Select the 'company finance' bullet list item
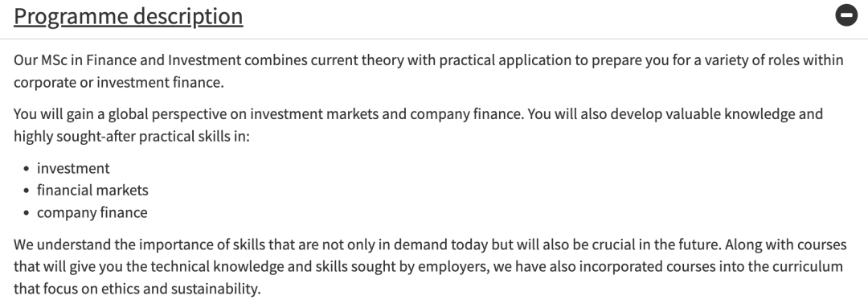Screen dimensions: 868x304 pyautogui.click(x=92, y=212)
